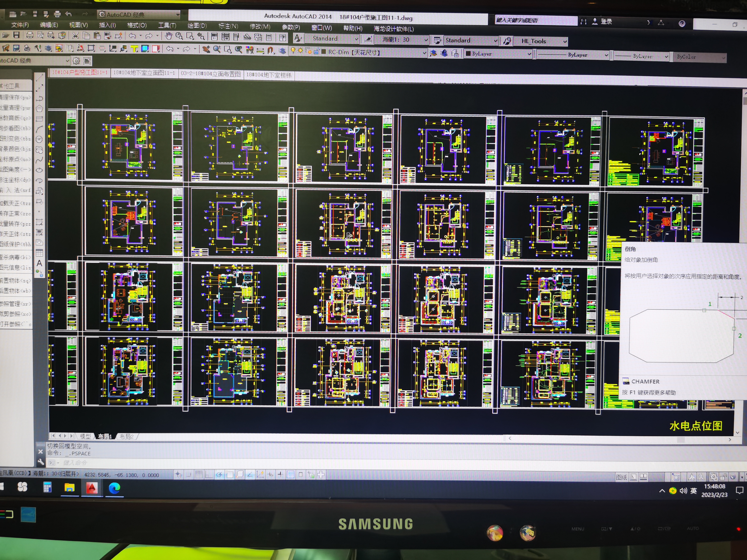Switch to 18#104地下室楼梯 drawing tab

(x=269, y=75)
